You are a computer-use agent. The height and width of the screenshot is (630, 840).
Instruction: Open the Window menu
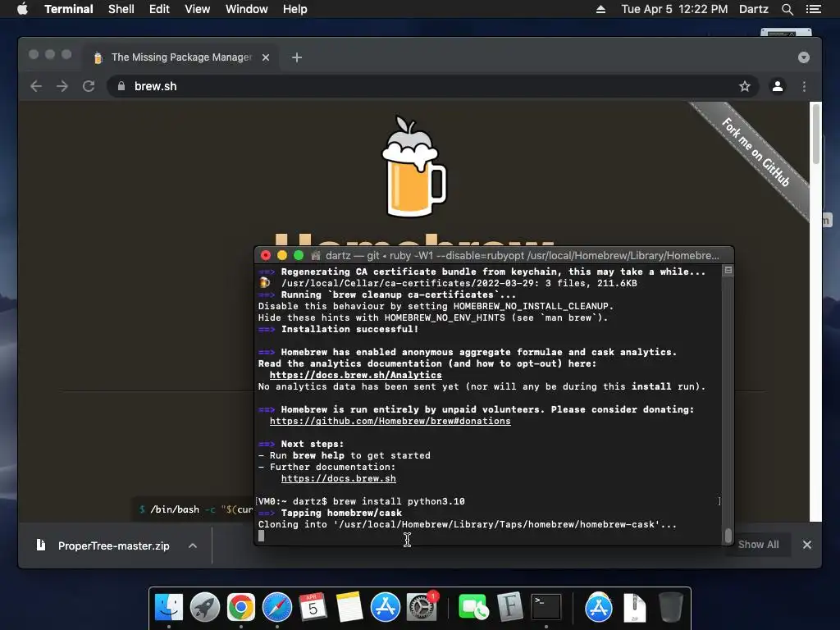[246, 9]
